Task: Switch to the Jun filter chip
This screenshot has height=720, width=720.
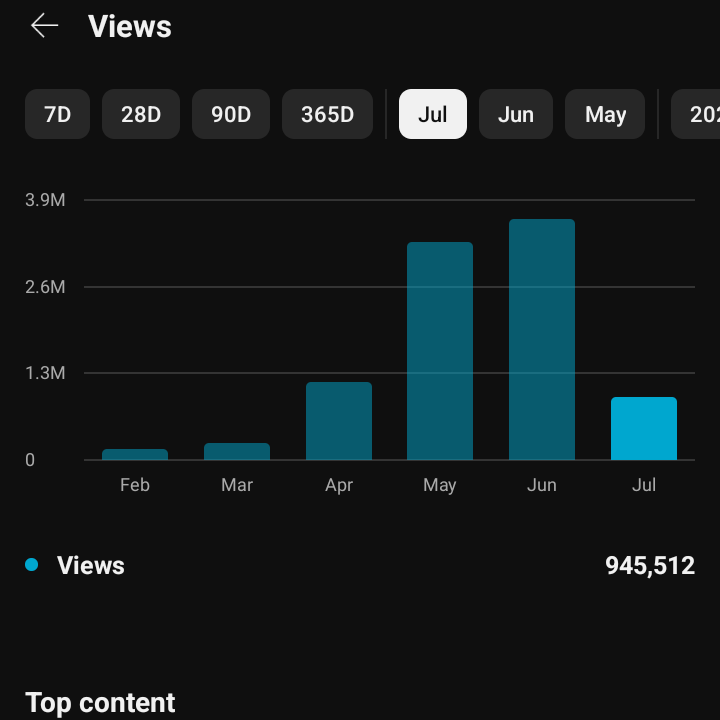Action: pyautogui.click(x=516, y=114)
